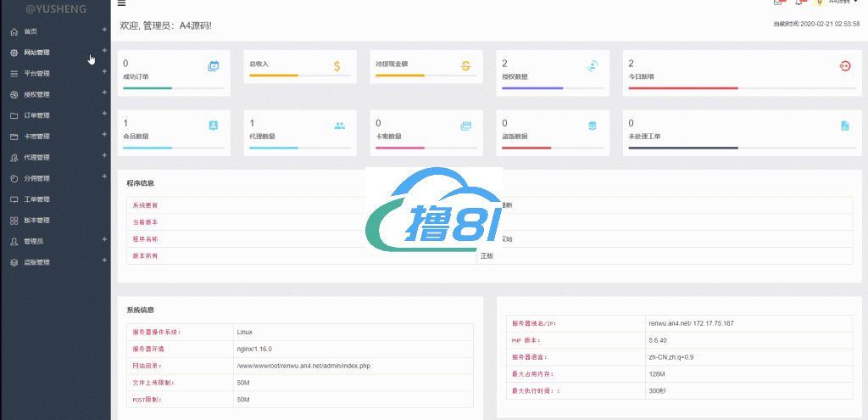Image resolution: width=868 pixels, height=420 pixels.
Task: Click the 待提现金额 card icon
Action: click(x=465, y=65)
